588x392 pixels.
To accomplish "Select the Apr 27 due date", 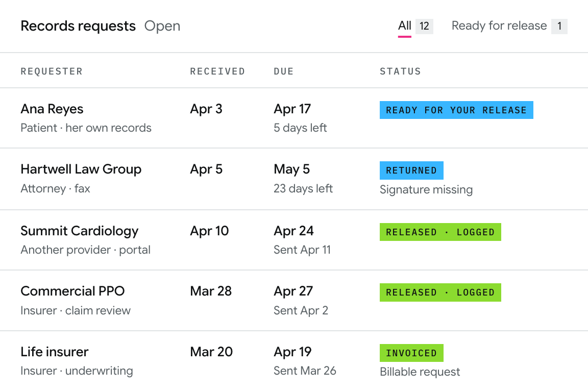I will (x=293, y=291).
